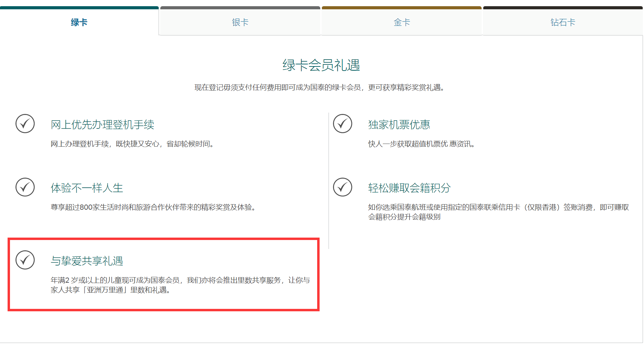Image resolution: width=644 pixels, height=344 pixels.
Task: Click the checkmark icon beside 独家机票优惠
Action: click(x=343, y=124)
